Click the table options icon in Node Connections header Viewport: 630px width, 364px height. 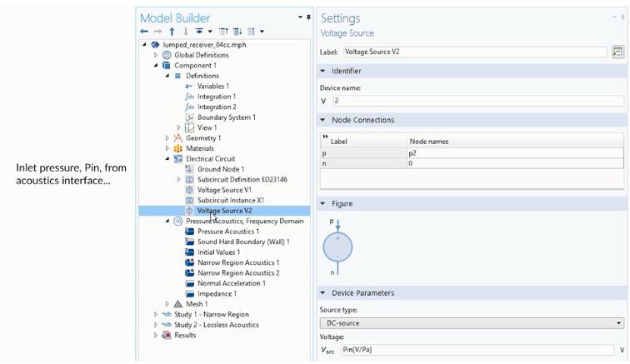(x=325, y=137)
